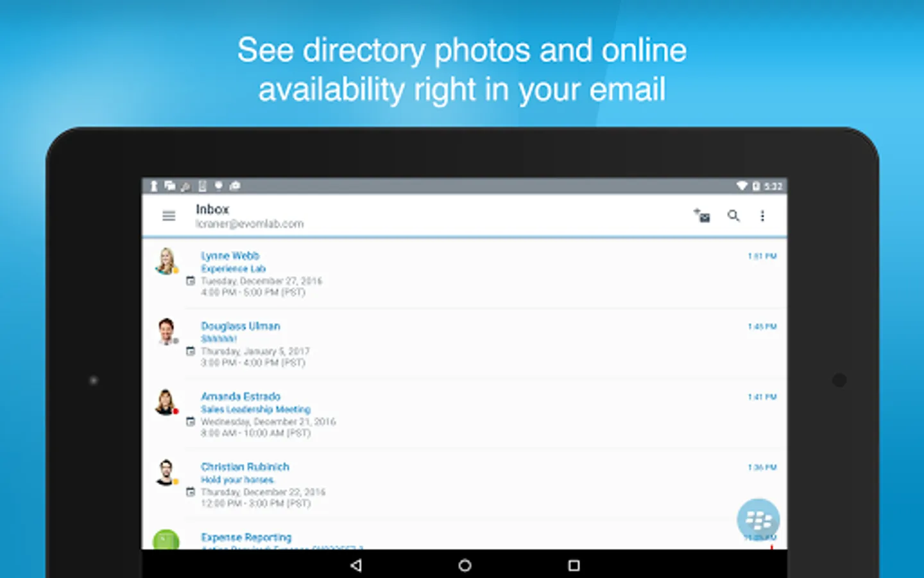
Task: Tap the green Expense Reporting avatar
Action: click(166, 539)
